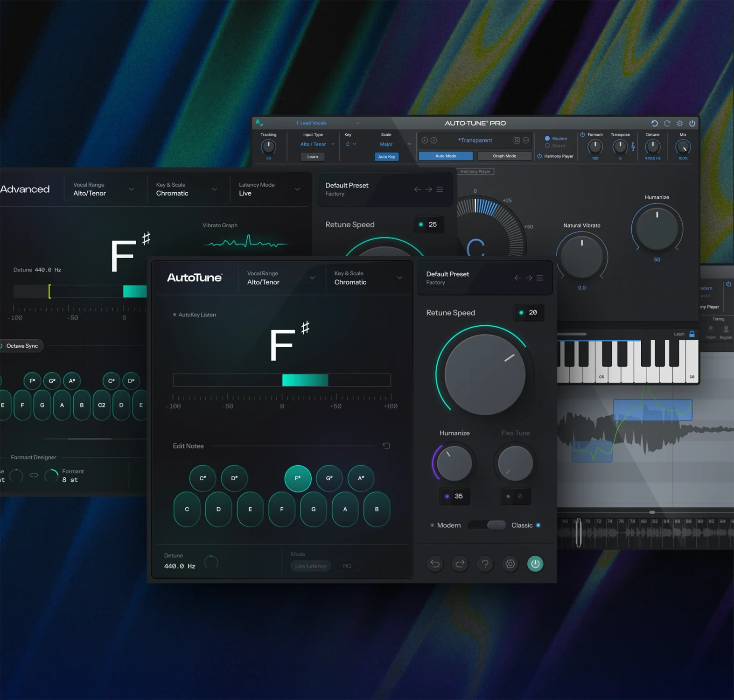Click the treble clef icon beside Transpose knob
This screenshot has height=700, width=734.
coord(633,147)
